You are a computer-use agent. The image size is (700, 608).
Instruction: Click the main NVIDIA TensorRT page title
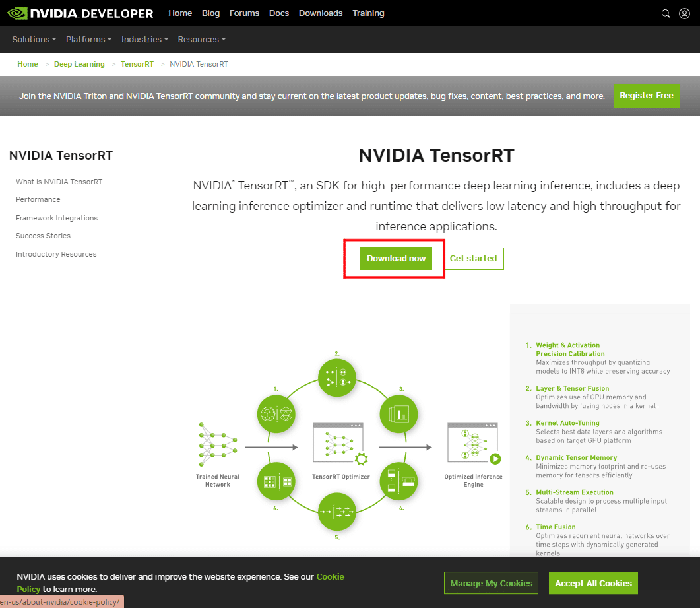tap(437, 155)
